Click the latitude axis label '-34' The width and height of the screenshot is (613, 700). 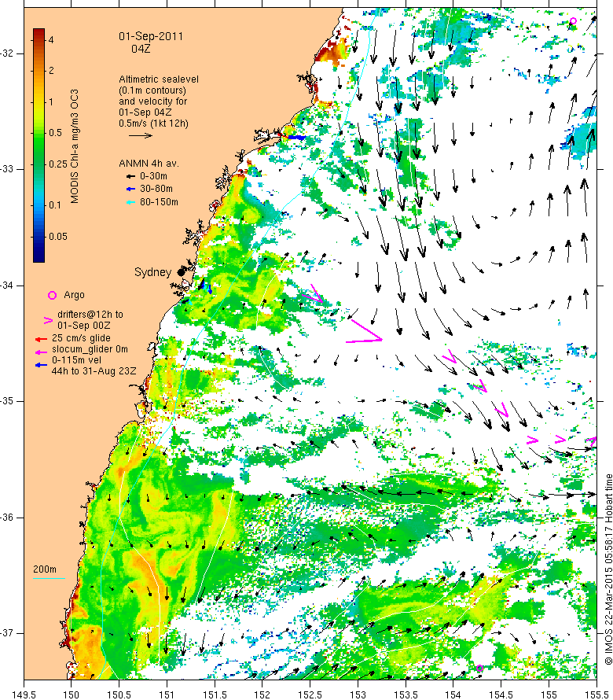coord(7,286)
